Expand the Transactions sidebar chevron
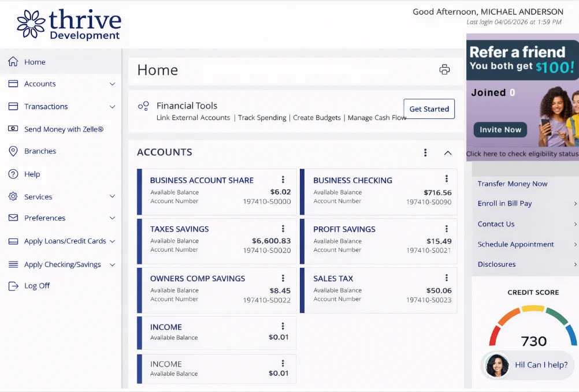This screenshot has height=392, width=579. 112,107
